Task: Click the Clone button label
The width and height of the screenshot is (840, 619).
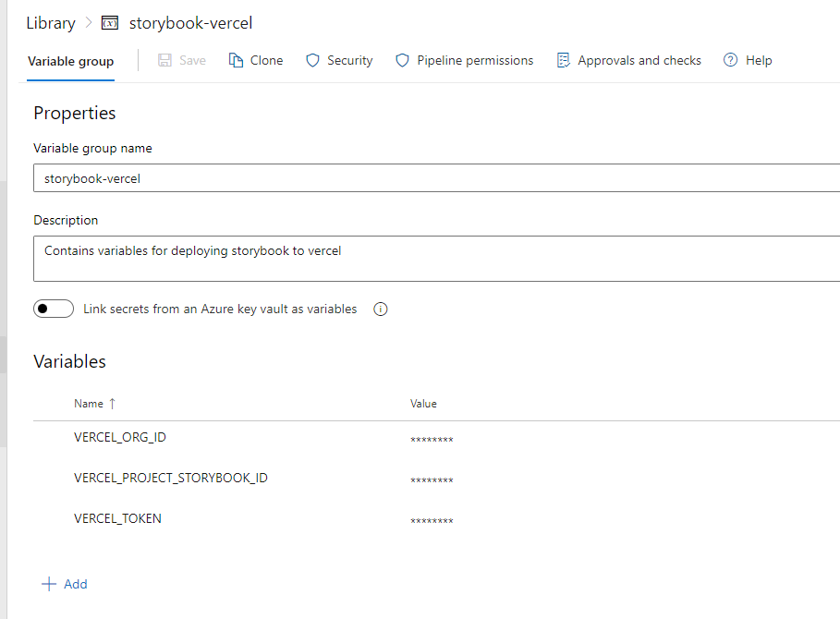Action: click(x=266, y=60)
